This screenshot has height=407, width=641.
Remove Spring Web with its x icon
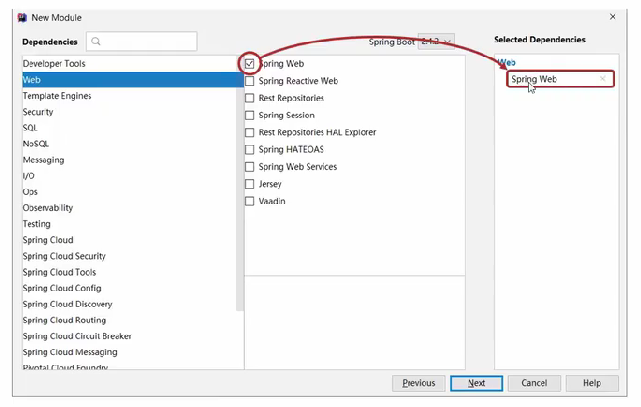[602, 79]
